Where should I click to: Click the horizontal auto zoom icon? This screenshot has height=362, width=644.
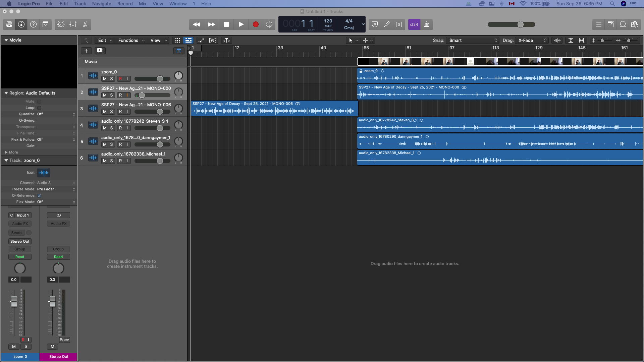(582, 41)
